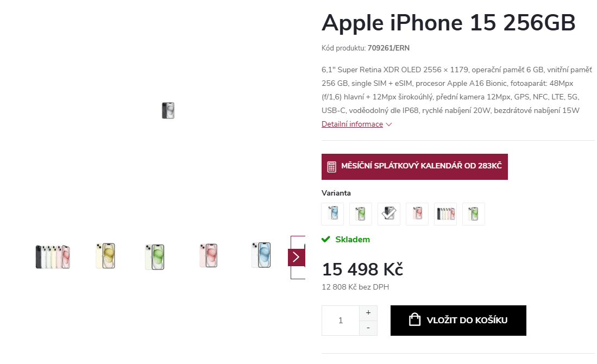Select the last green variant swatch in the row

[473, 214]
